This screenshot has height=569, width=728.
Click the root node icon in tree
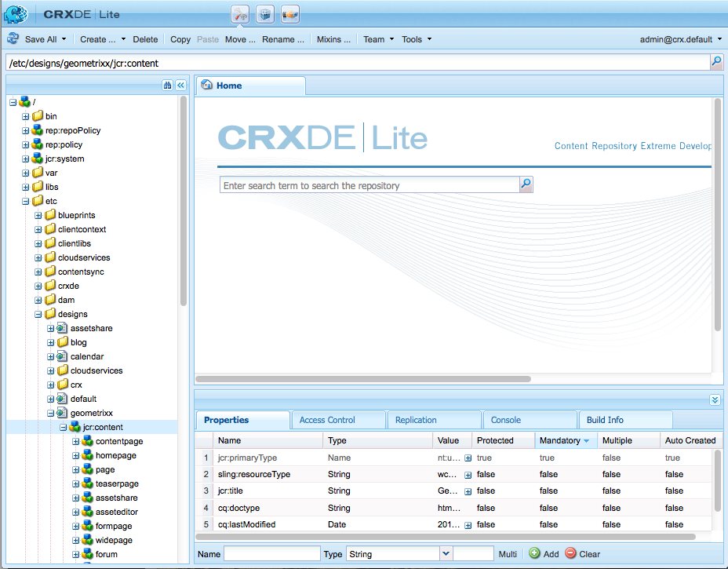coord(25,102)
